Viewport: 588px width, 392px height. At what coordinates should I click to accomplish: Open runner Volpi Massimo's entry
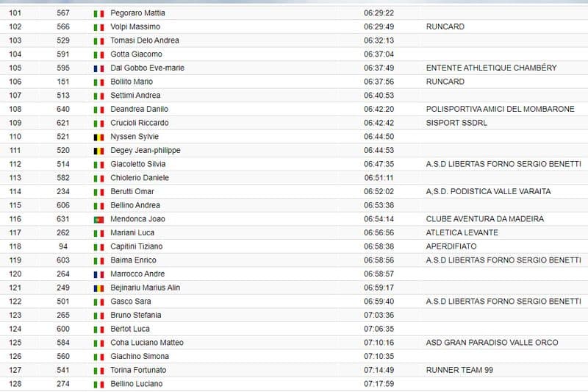(135, 26)
